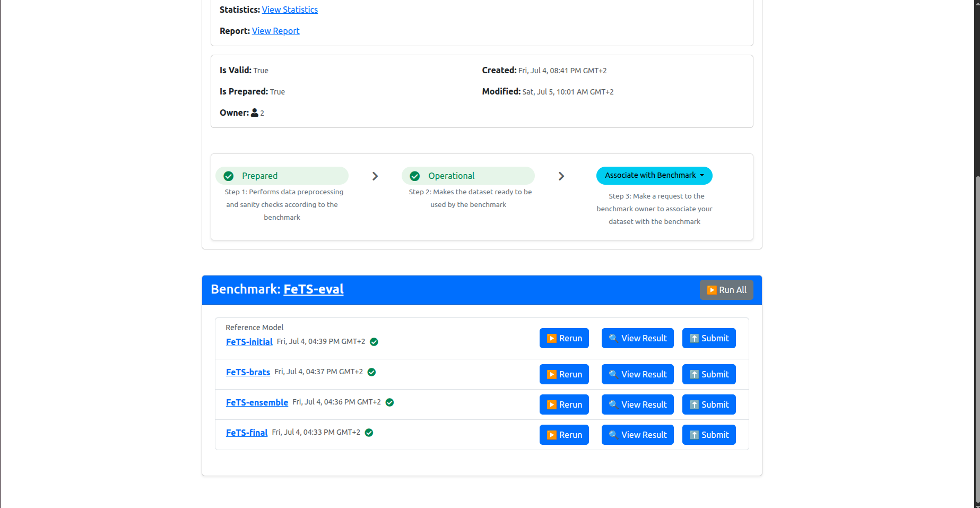Click the FeTS-initial success check icon
980x508 pixels.
(x=374, y=342)
